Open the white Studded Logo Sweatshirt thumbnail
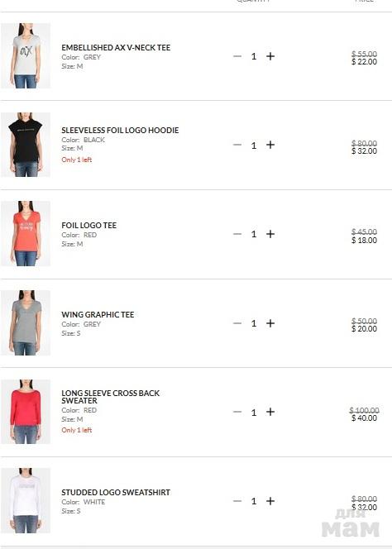This screenshot has height=549, width=392. tap(26, 501)
